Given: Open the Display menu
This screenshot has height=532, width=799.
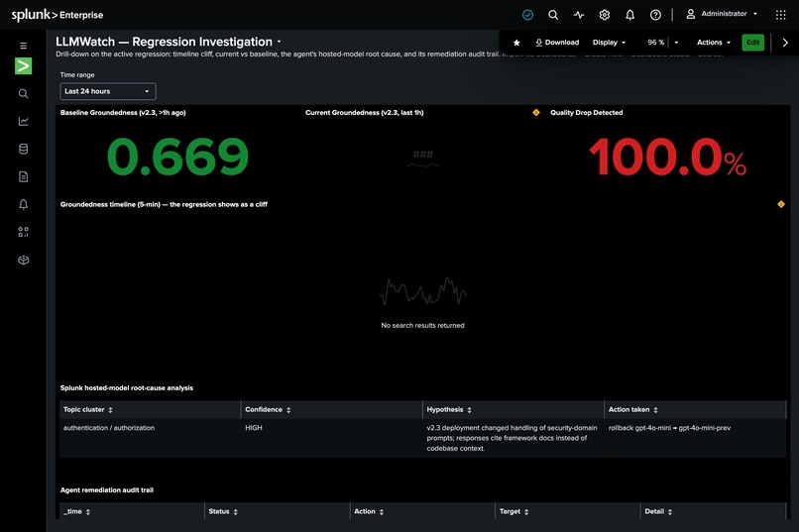Looking at the screenshot, I should pos(609,43).
